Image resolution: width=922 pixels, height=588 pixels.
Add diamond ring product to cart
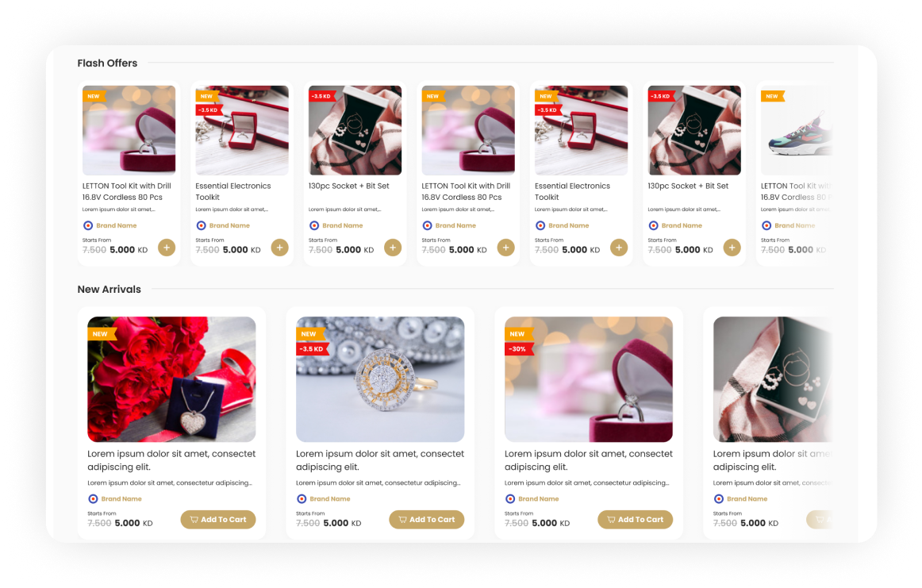(x=427, y=519)
